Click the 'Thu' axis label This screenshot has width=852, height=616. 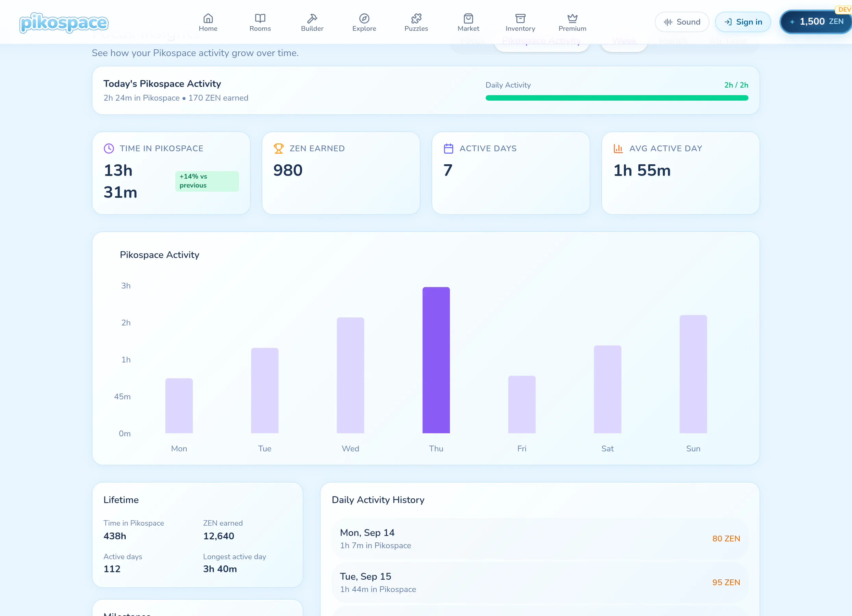point(436,449)
